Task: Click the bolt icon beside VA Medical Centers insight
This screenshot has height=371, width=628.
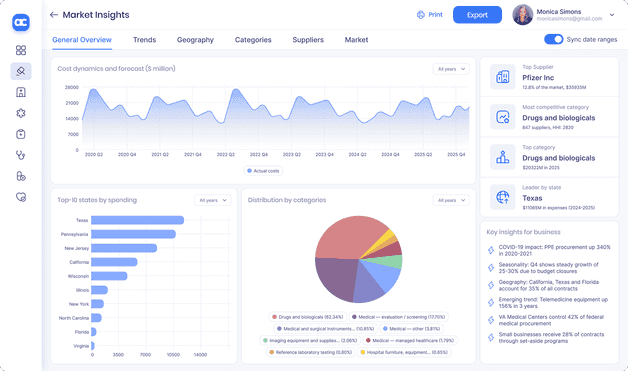Action: pyautogui.click(x=491, y=320)
